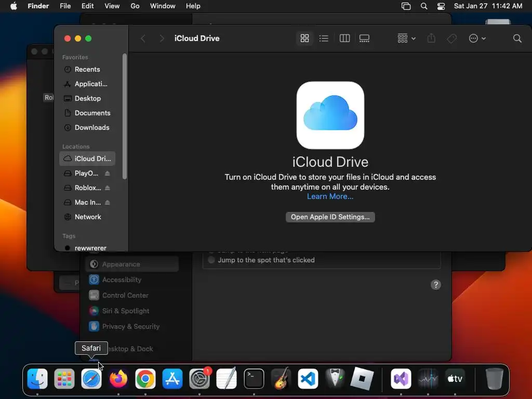Select Network in Finder sidebar
The width and height of the screenshot is (532, 399).
tap(87, 217)
